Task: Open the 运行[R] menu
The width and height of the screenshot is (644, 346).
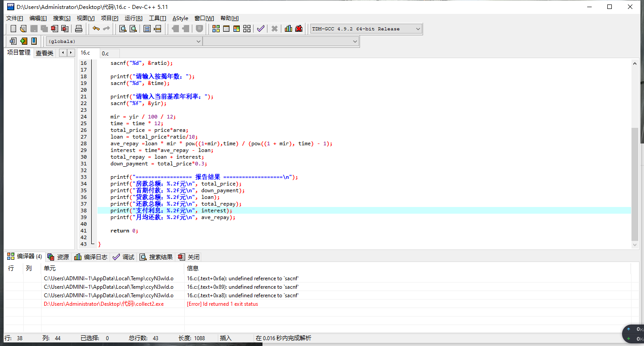Action: pos(133,18)
